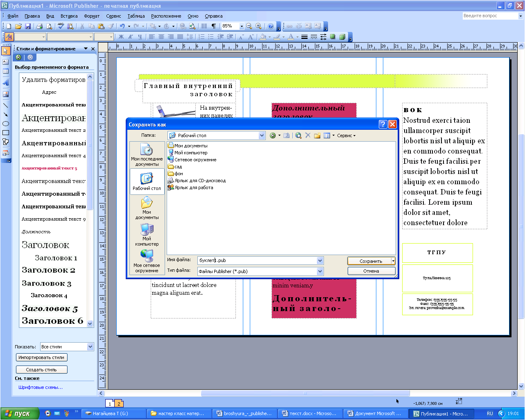The width and height of the screenshot is (525, 420).
Task: Toggle Styles and Formatting pane button
Action: (9, 37)
